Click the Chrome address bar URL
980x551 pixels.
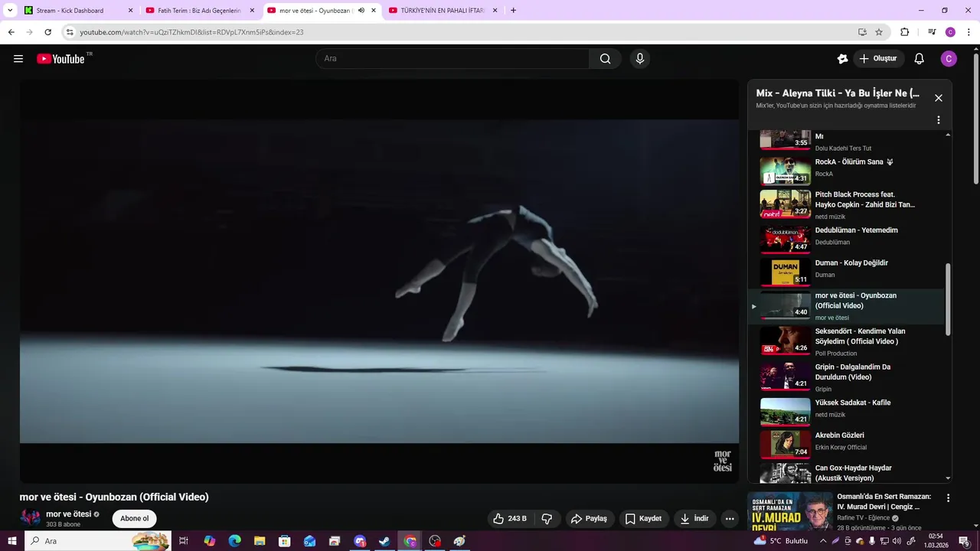coord(191,32)
